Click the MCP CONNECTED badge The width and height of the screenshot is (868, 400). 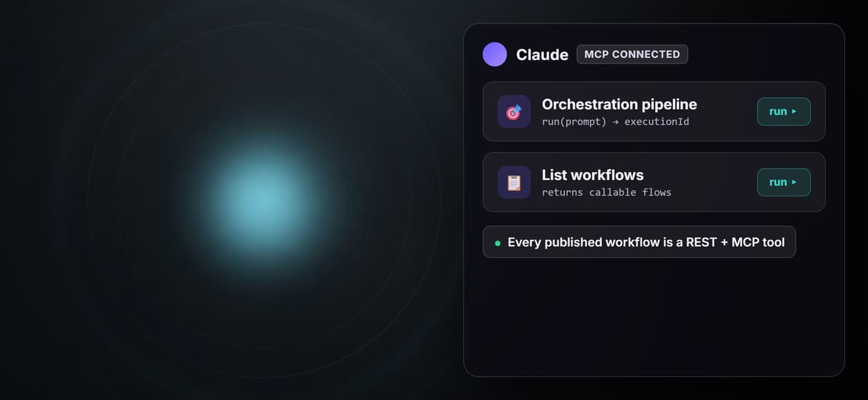pyautogui.click(x=632, y=54)
